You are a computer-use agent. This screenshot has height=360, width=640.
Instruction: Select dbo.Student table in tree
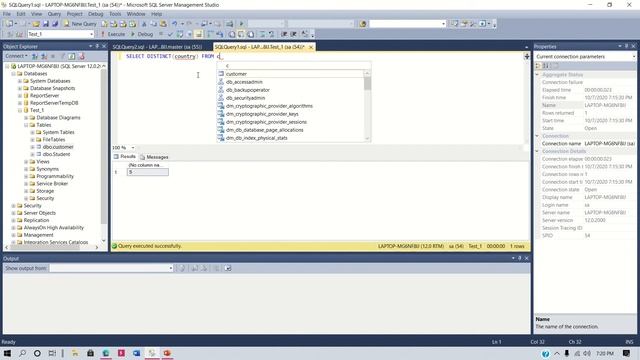click(x=56, y=154)
